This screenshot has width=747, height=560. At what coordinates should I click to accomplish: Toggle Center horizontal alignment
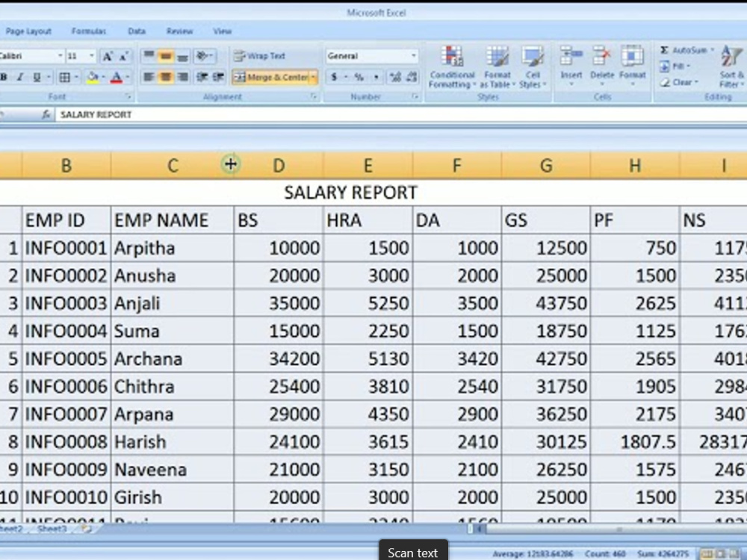tap(165, 77)
